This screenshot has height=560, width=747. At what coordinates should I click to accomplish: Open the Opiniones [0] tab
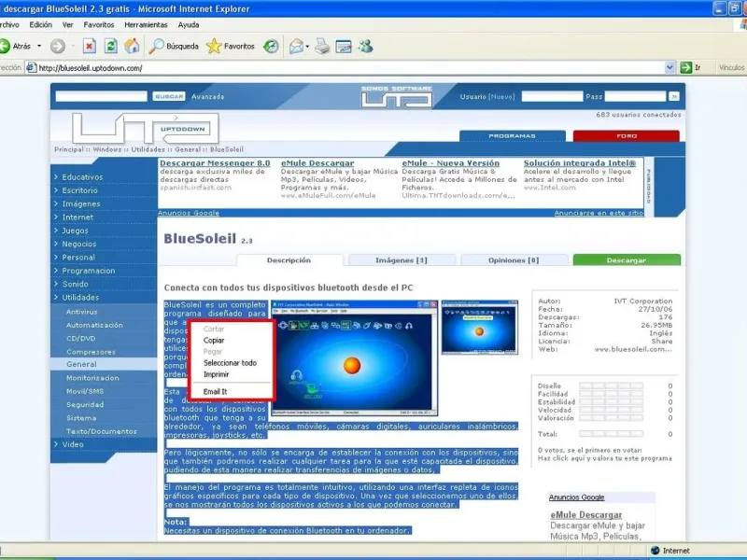[514, 260]
